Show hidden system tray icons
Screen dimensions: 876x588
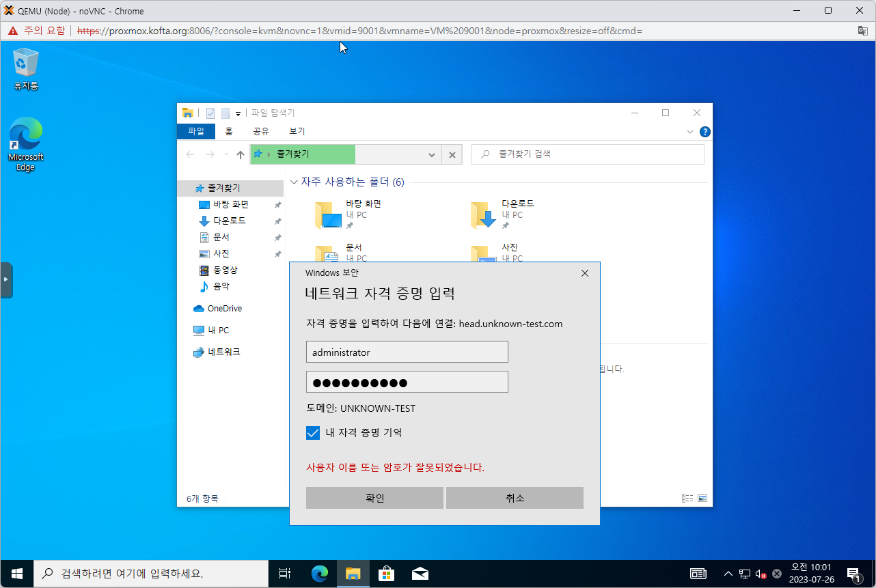(728, 574)
